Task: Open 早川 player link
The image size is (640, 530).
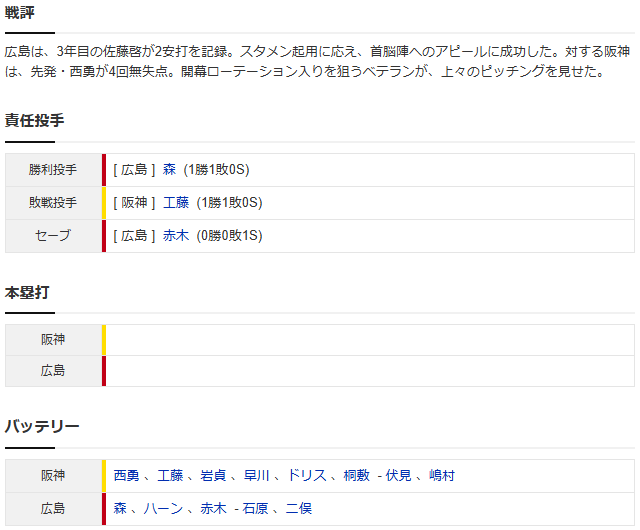Action: click(x=257, y=475)
